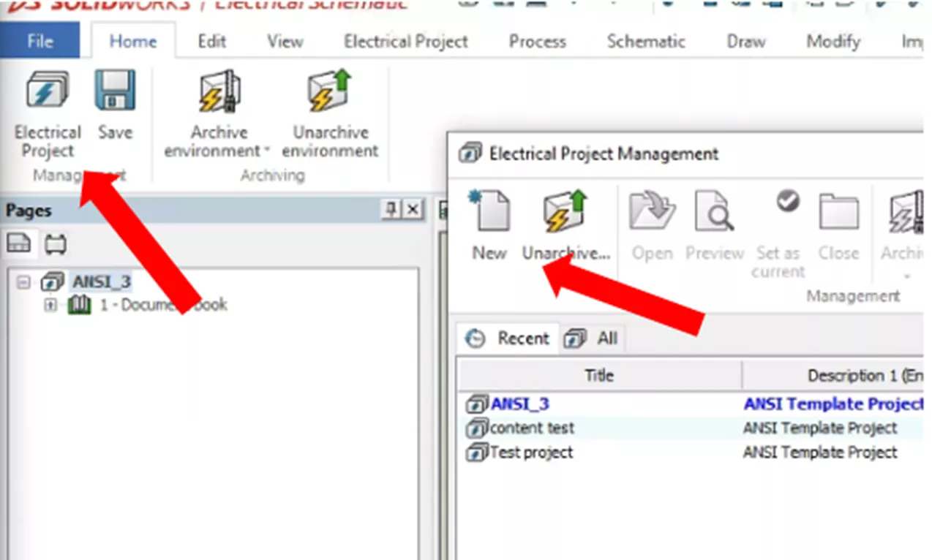This screenshot has width=932, height=560.
Task: Click the ANSI_3 project icon in tree
Action: pos(53,282)
